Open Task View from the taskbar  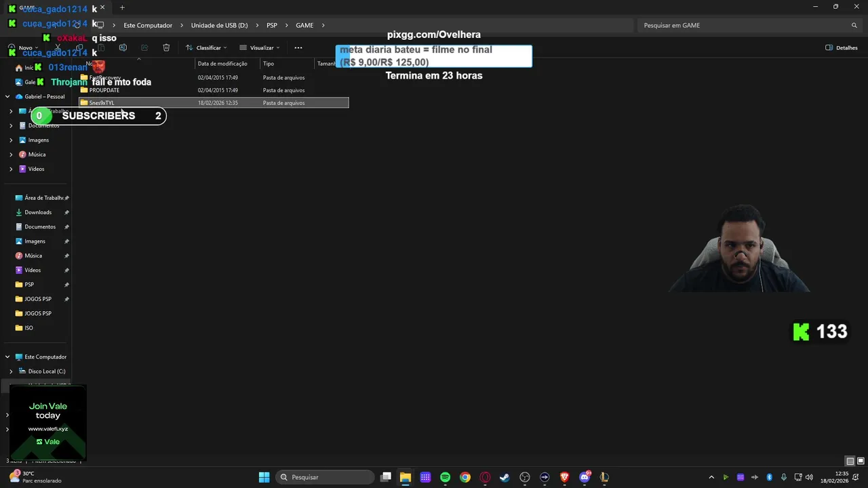[x=386, y=477]
